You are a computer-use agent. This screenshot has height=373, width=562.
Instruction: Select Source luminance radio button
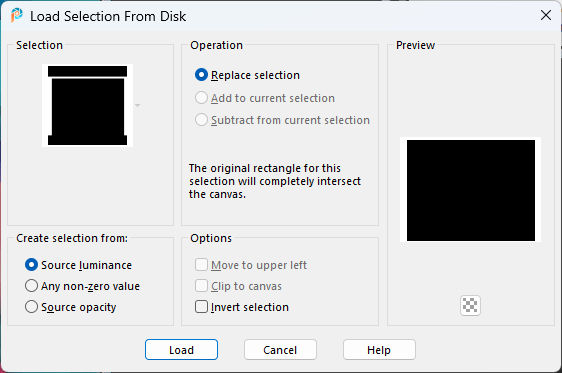31,265
